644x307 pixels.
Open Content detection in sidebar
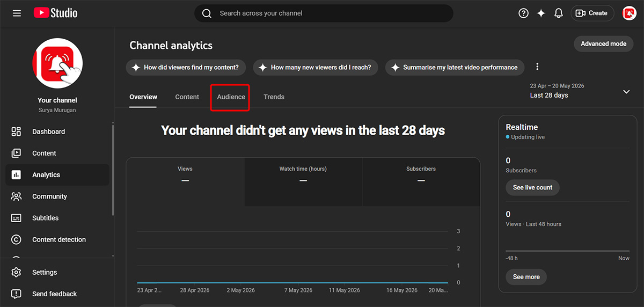57,239
